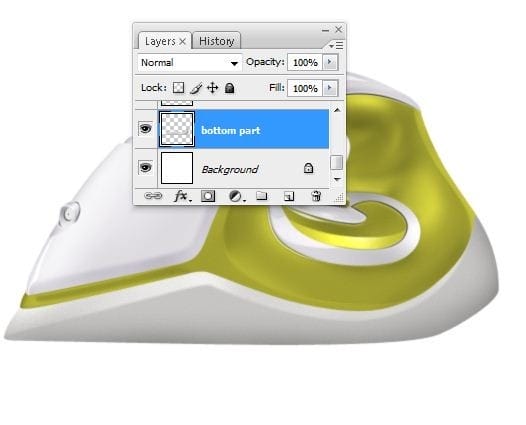Add a layer mask

click(208, 196)
